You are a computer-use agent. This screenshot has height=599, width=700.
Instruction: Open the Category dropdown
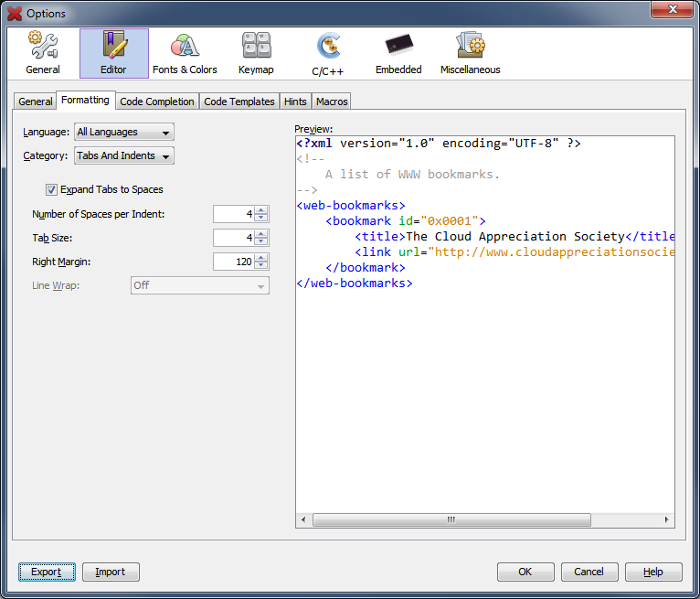pos(124,155)
